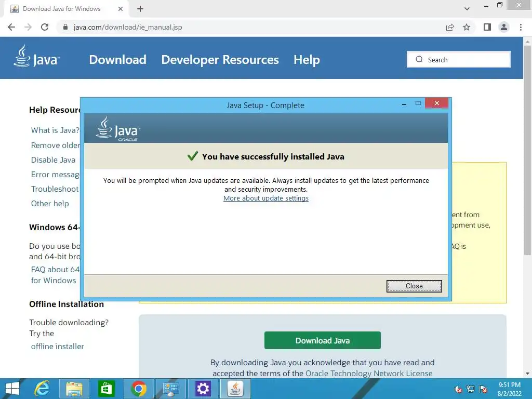Bookmark this page with the star icon
This screenshot has width=532, height=399.
coord(467,27)
